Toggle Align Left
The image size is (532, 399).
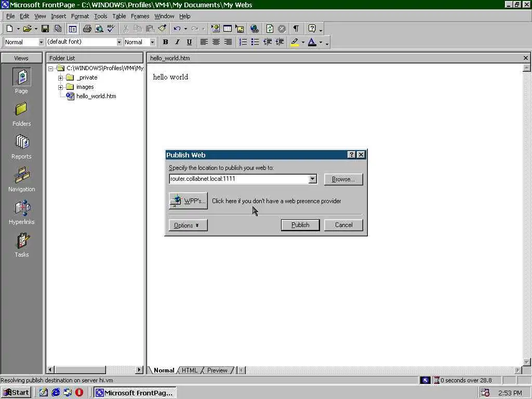(204, 42)
